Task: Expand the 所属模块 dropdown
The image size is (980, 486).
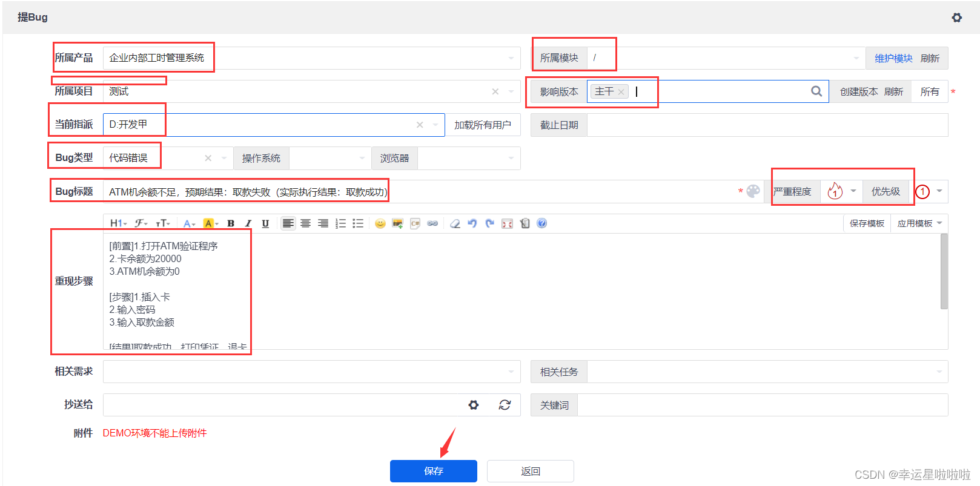Action: tap(856, 58)
